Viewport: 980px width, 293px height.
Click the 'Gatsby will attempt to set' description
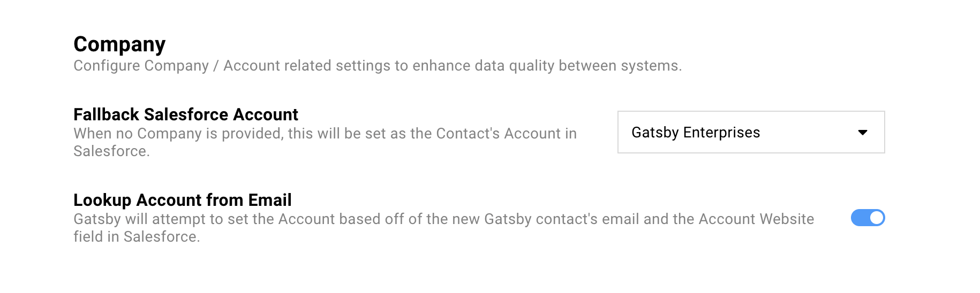[443, 219]
